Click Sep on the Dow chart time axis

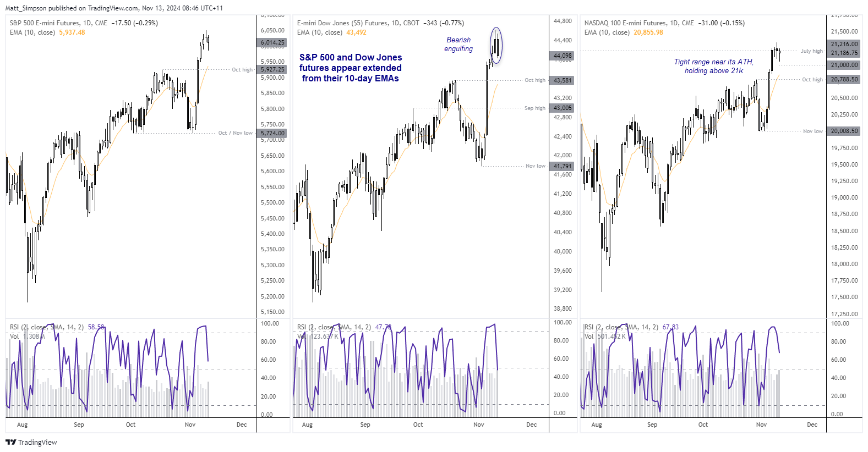click(365, 425)
